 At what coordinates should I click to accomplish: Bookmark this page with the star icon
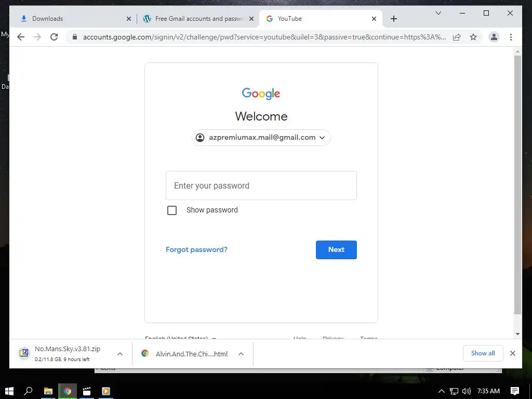[473, 37]
